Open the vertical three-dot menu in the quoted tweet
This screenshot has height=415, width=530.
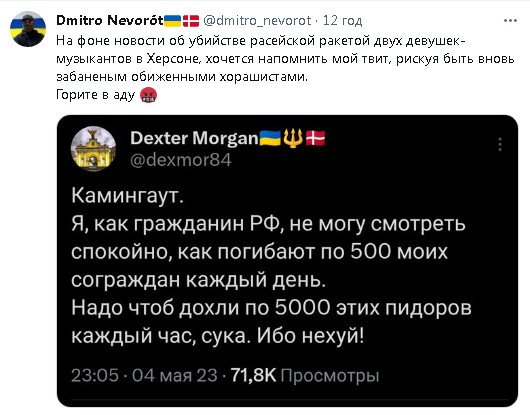click(500, 144)
